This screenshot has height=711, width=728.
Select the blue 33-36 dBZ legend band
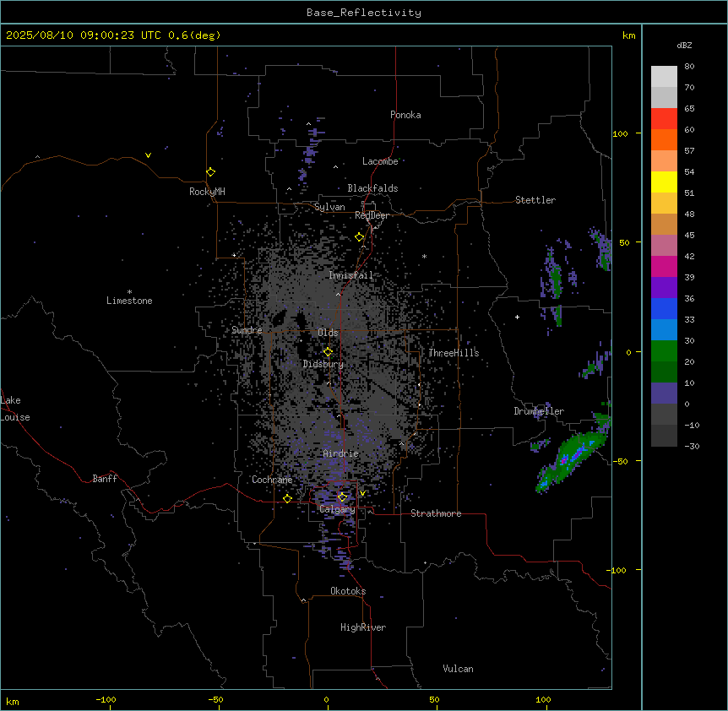[664, 308]
